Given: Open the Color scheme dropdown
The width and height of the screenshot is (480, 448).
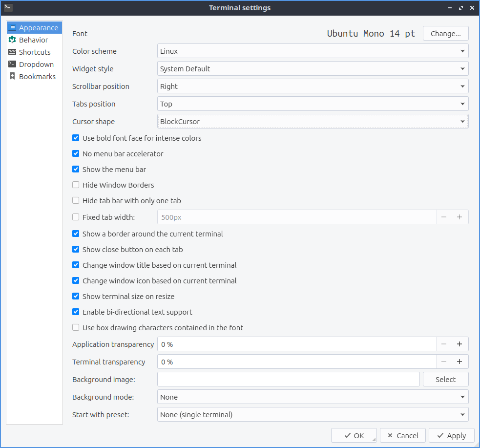Looking at the screenshot, I should (x=313, y=51).
